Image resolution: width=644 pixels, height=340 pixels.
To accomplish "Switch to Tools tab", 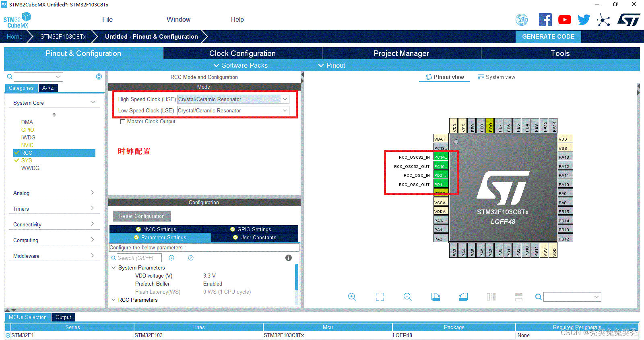I will pyautogui.click(x=560, y=53).
